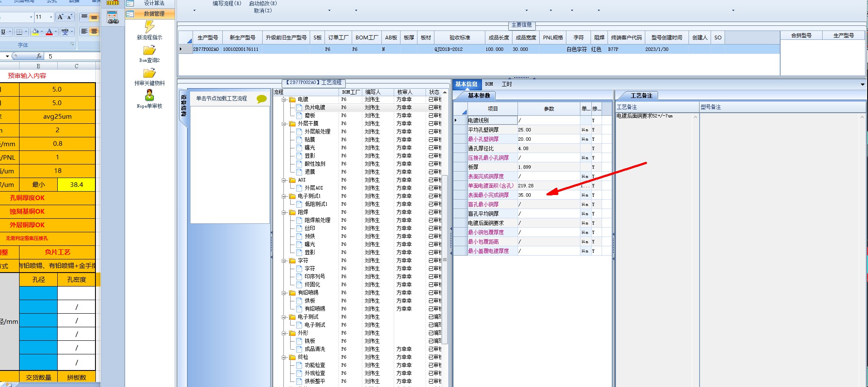
Task: Collapse the 外形 tree node
Action: tap(284, 333)
